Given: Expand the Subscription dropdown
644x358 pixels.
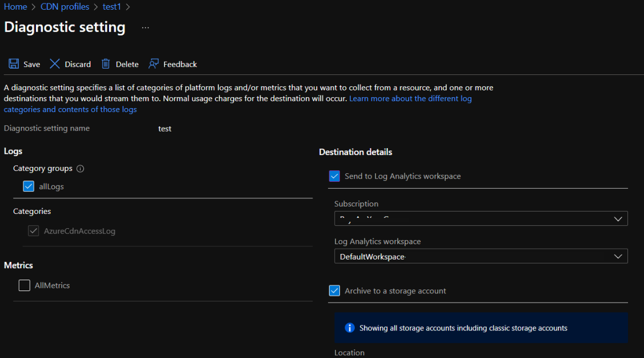Looking at the screenshot, I should 481,218.
